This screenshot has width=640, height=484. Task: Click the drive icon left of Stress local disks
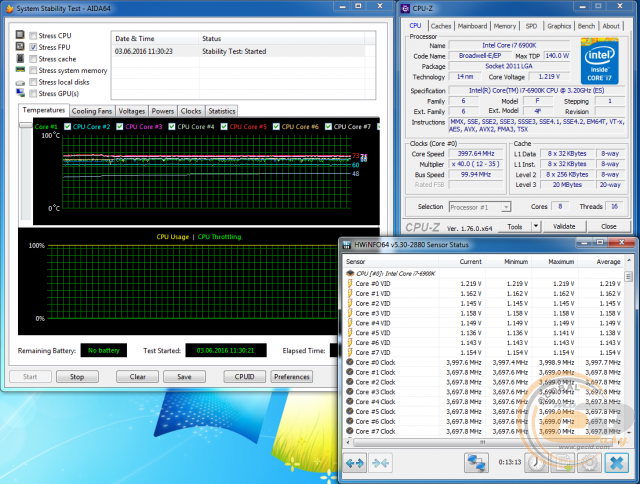point(20,82)
